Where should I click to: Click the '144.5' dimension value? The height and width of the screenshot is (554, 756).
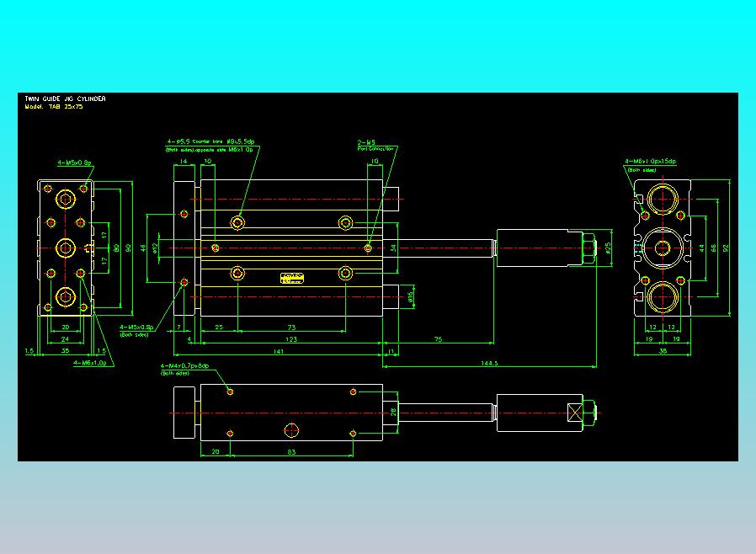(x=489, y=363)
